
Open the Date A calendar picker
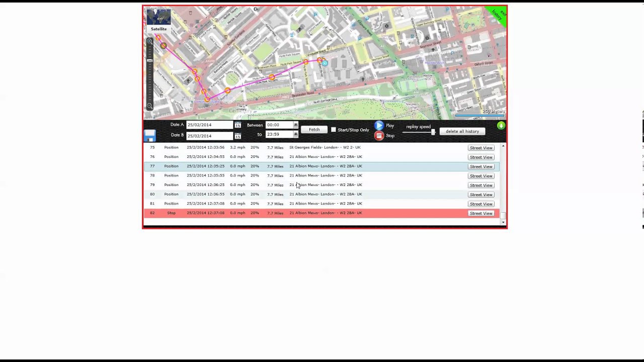(x=237, y=125)
